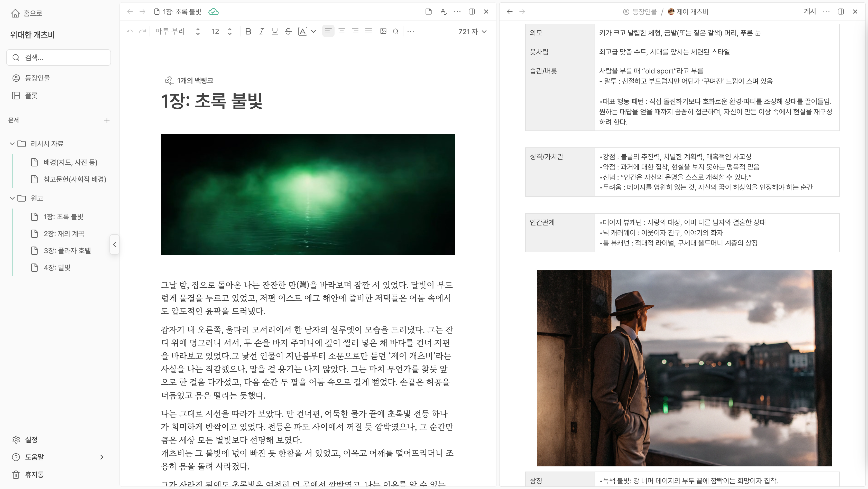Toggle italic formatting

(x=262, y=31)
